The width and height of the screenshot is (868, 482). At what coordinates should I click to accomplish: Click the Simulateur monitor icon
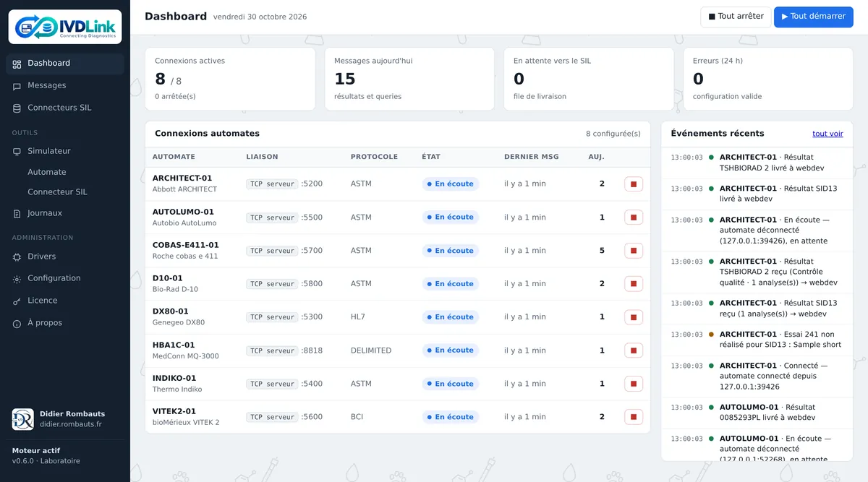coord(17,152)
